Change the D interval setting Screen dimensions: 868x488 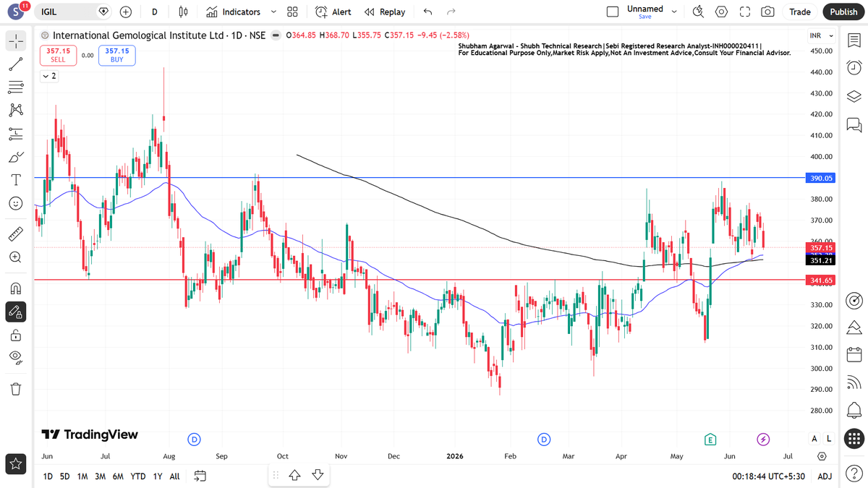(154, 12)
